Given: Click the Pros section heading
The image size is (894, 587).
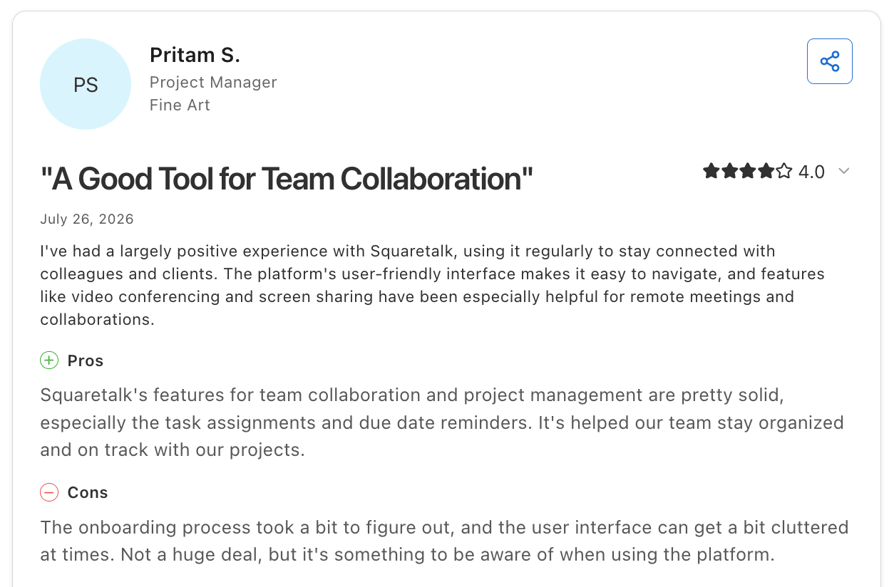Looking at the screenshot, I should click(86, 361).
